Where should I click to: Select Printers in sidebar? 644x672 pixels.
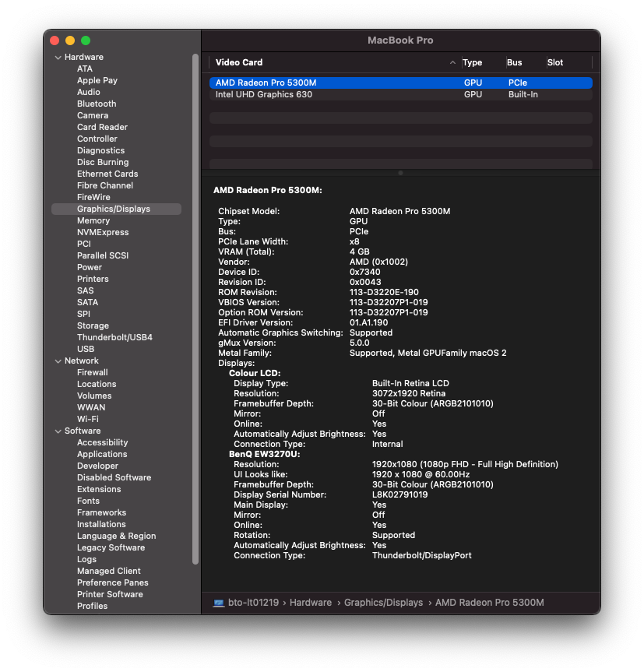click(93, 279)
